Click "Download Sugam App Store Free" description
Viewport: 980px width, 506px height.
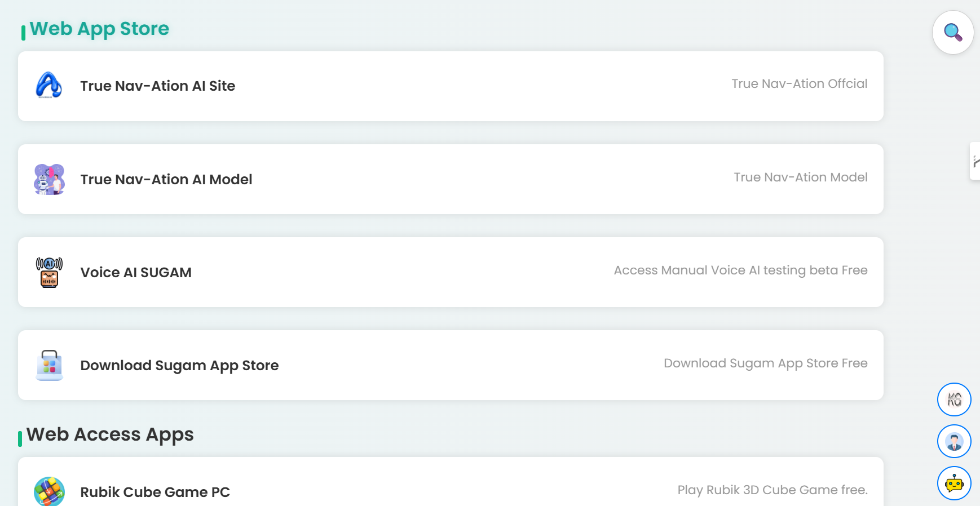[x=765, y=363]
